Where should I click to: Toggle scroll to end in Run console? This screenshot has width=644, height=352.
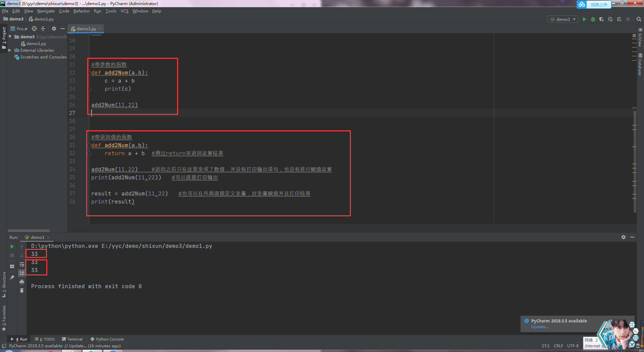click(x=22, y=273)
